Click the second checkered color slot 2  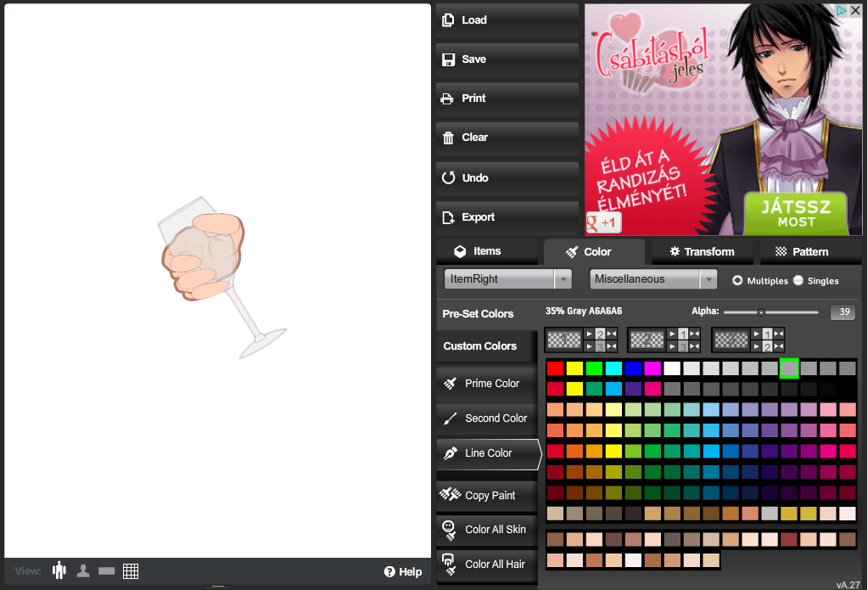pyautogui.click(x=647, y=340)
